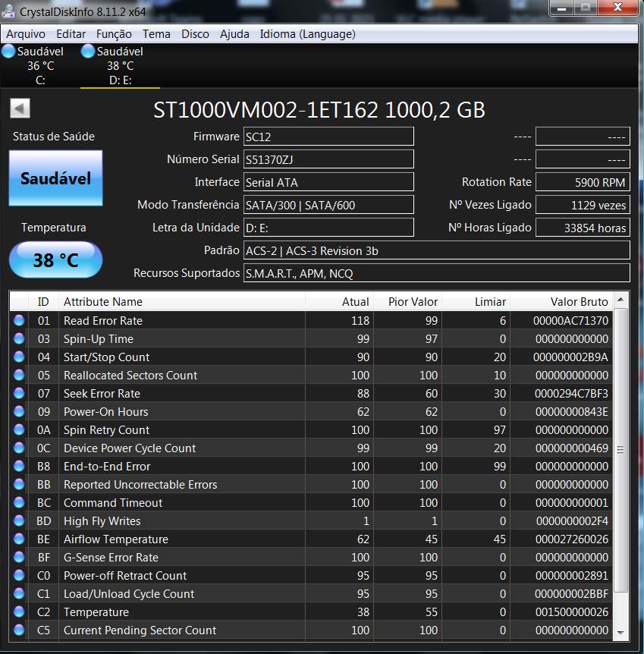This screenshot has width=644, height=654.
Task: Click status orb of Seek Error Rate row
Action: click(19, 393)
